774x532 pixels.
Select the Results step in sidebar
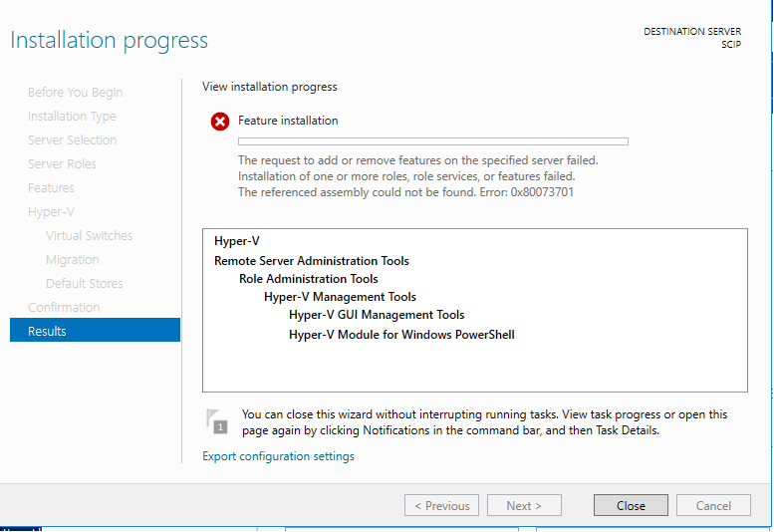pyautogui.click(x=95, y=330)
